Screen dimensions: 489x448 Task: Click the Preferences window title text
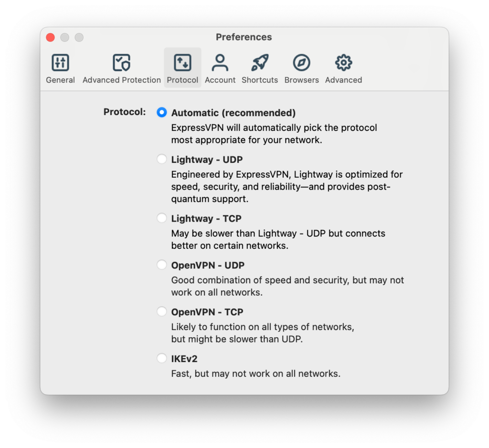pos(244,37)
